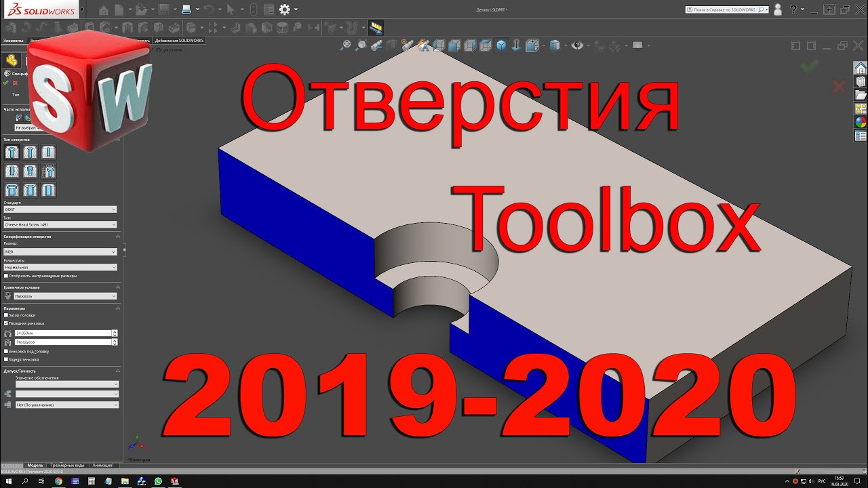Collapse the 'Параметры' section
The width and height of the screenshot is (868, 488).
118,308
